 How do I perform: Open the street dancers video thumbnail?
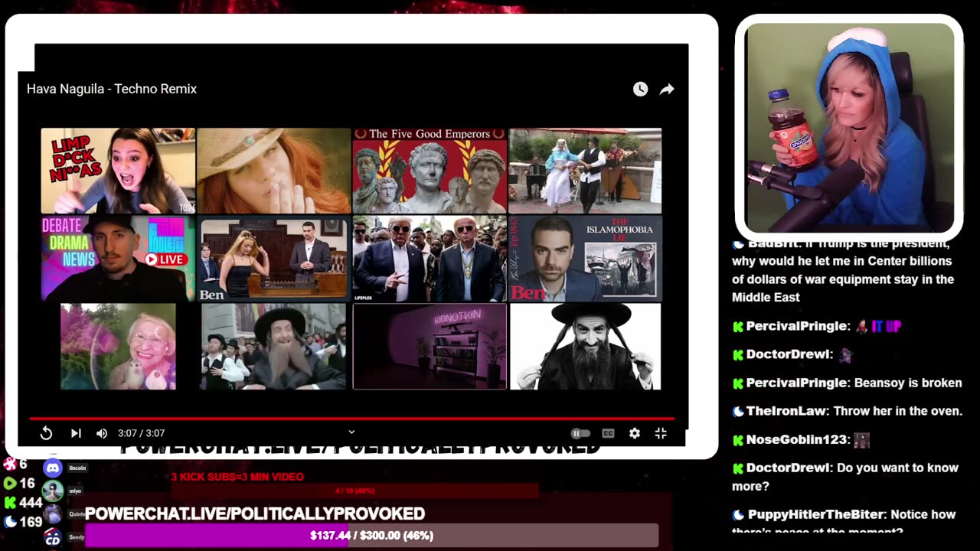point(585,171)
